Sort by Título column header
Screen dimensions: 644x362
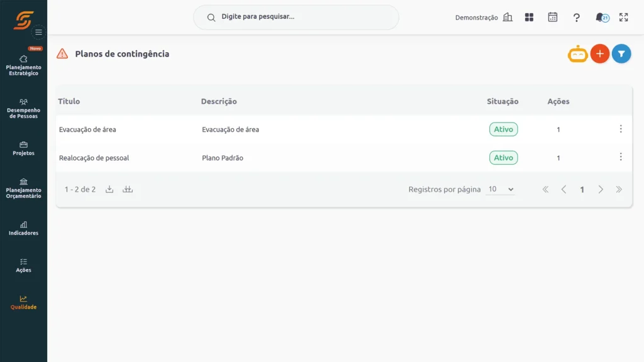69,101
